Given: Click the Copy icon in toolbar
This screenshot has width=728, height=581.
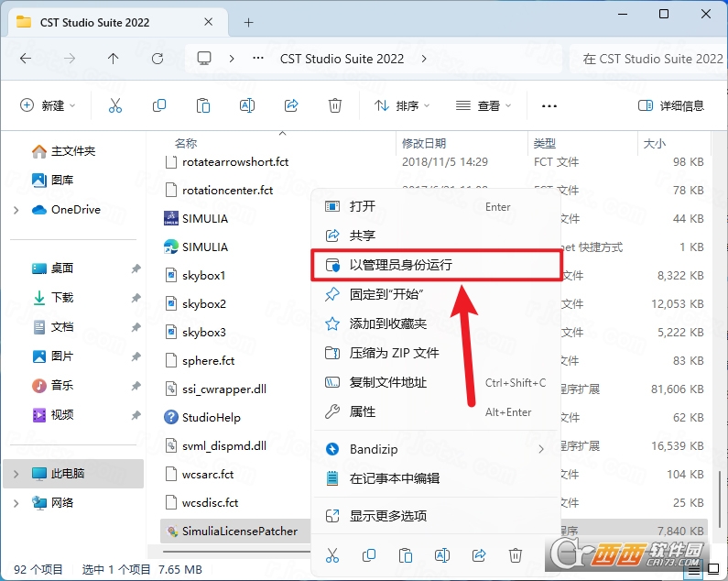Looking at the screenshot, I should (159, 106).
